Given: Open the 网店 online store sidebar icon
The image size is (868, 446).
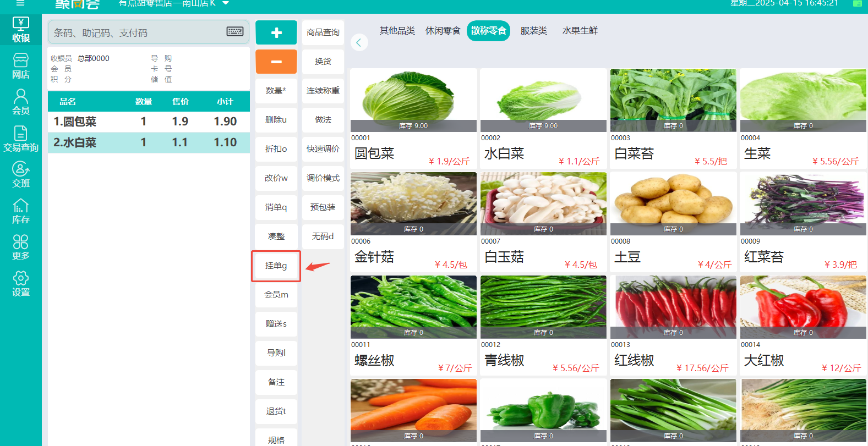Looking at the screenshot, I should tap(21, 66).
